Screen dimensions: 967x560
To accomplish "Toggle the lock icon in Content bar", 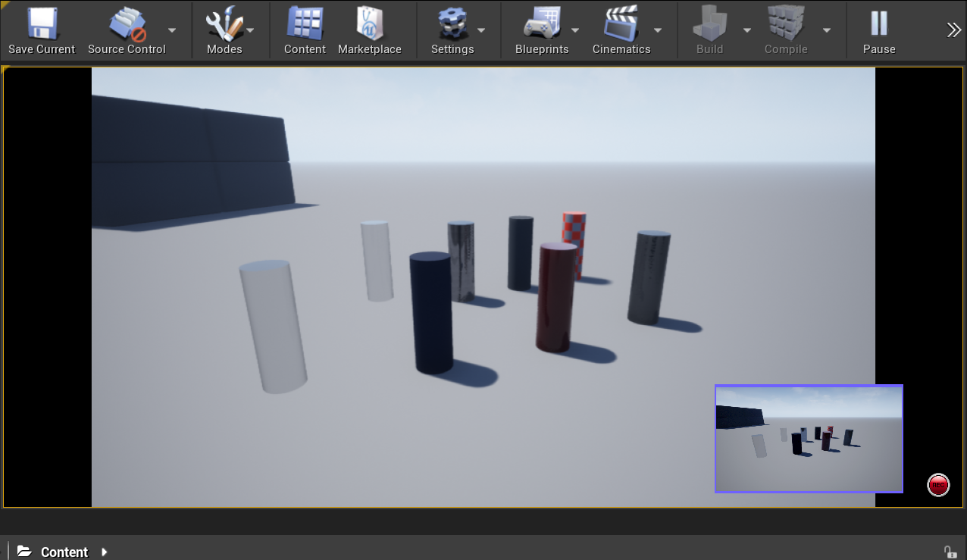I will pyautogui.click(x=949, y=552).
